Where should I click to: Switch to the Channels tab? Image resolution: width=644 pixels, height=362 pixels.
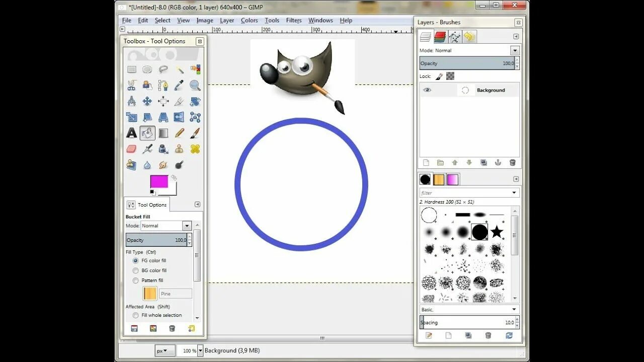coord(440,37)
